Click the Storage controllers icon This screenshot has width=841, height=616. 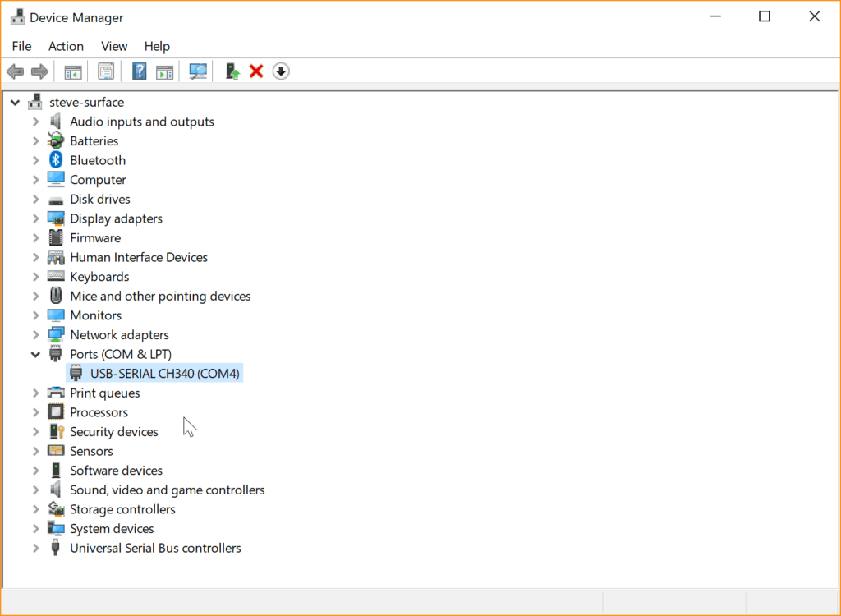56,508
